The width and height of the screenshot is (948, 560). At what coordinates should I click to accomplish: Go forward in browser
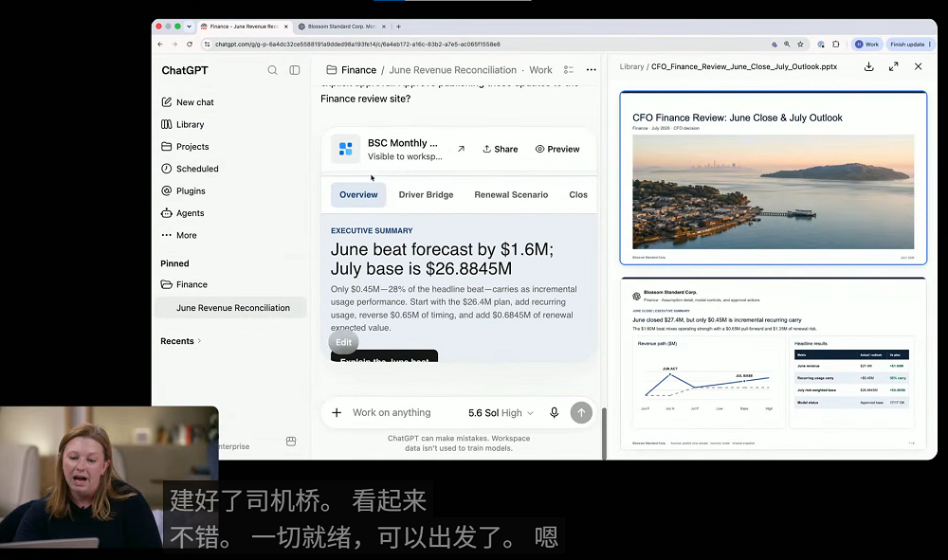tap(174, 45)
